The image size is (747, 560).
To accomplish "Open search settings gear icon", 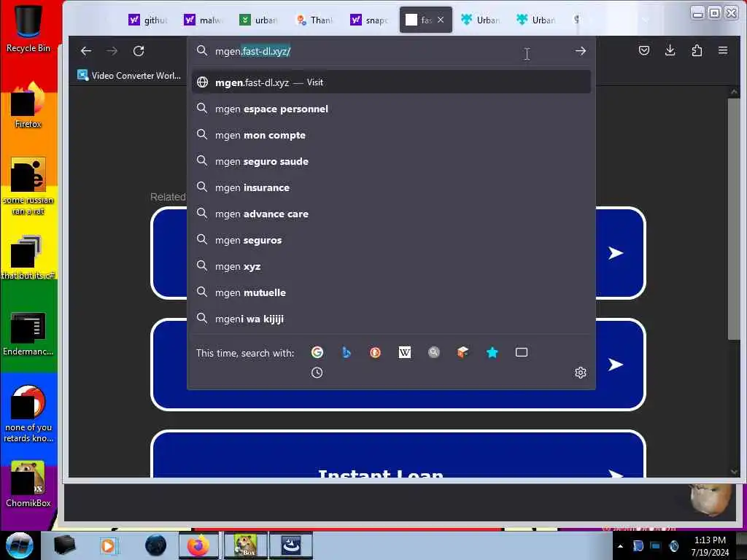I will (580, 373).
